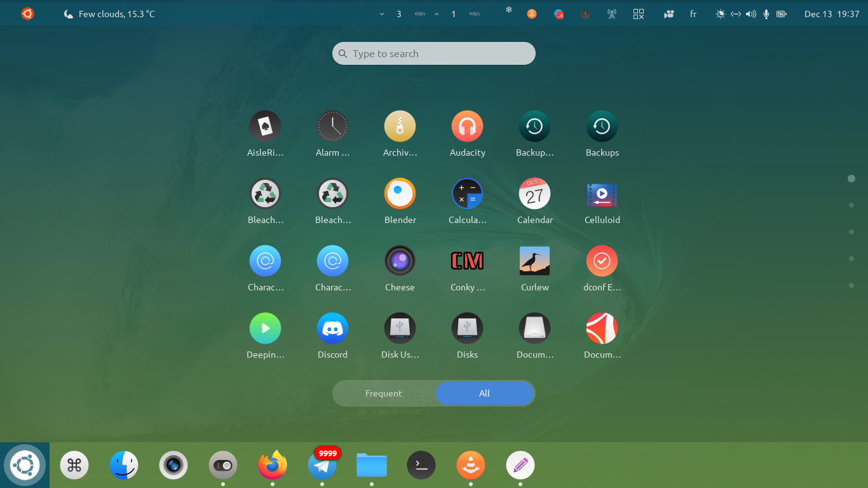Open the camera lens dock icon
Screen dimensions: 868x488
[173, 465]
